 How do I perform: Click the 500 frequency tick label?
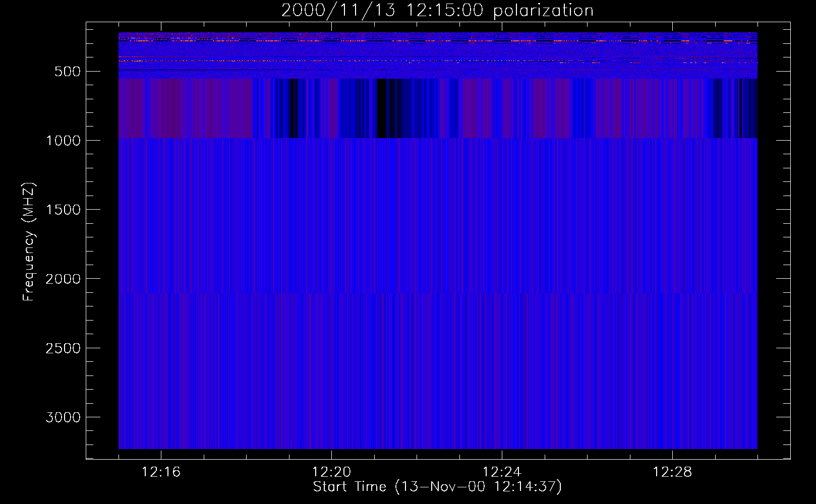[68, 72]
